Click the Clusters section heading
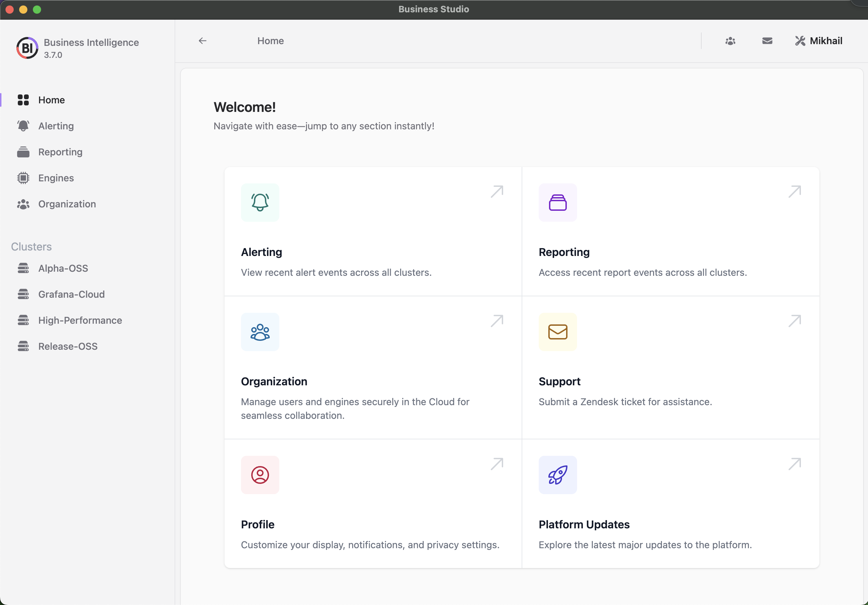The height and width of the screenshot is (605, 868). (31, 247)
